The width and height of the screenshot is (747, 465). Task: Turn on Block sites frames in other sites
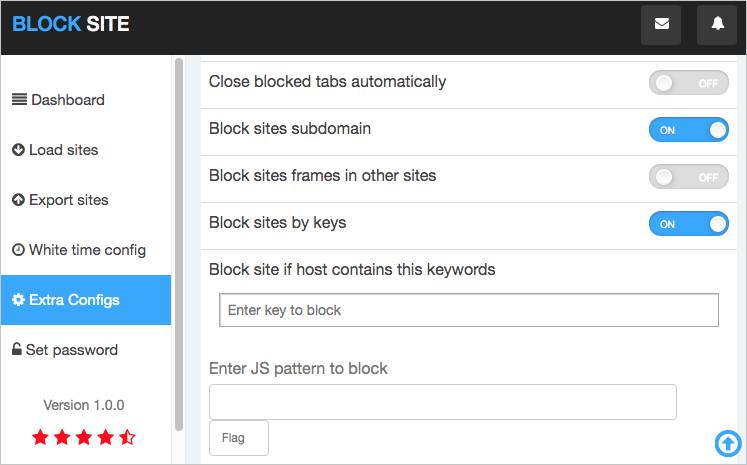tap(688, 177)
